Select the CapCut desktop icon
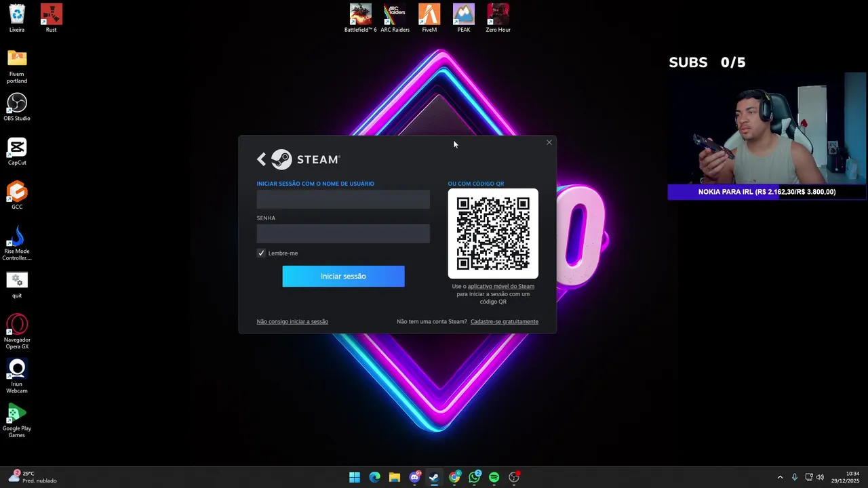 pos(17,151)
